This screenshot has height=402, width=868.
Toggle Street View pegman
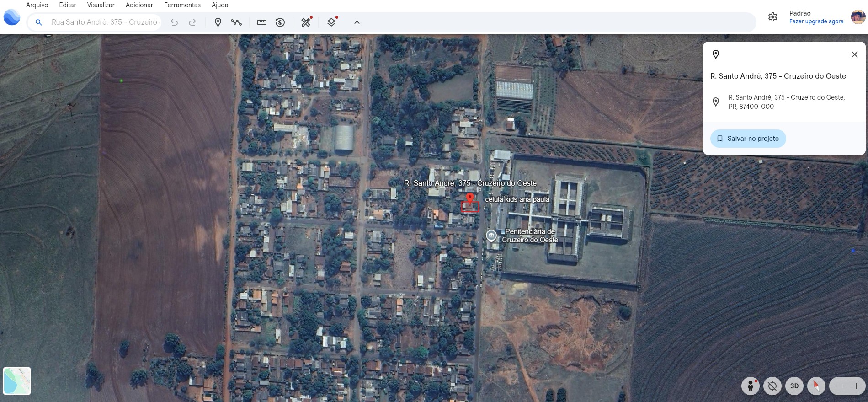(x=750, y=386)
